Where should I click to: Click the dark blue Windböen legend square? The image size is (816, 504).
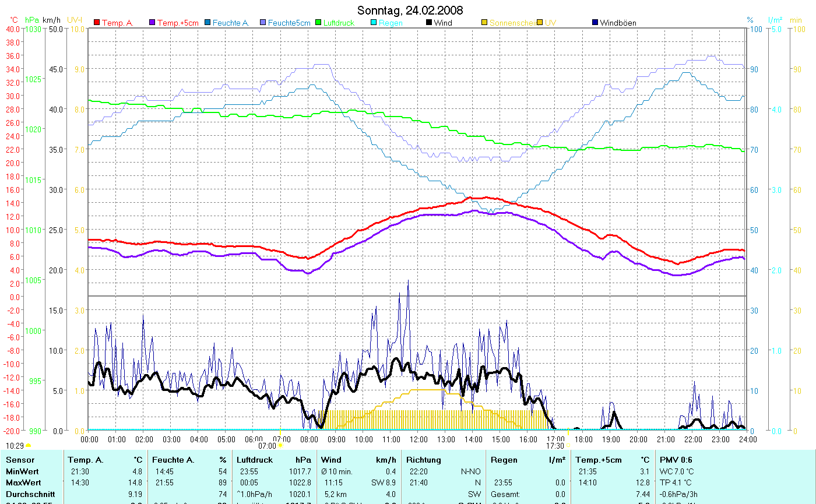tap(595, 23)
